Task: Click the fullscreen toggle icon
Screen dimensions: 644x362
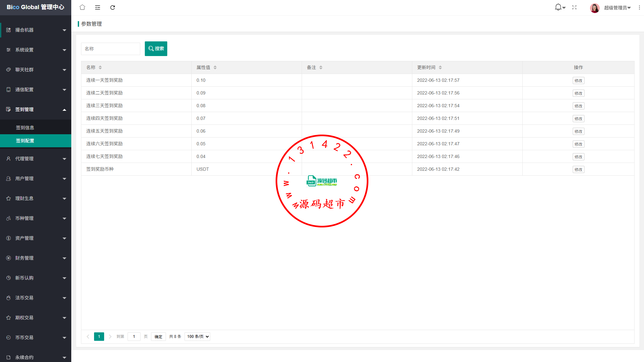Action: pos(574,7)
